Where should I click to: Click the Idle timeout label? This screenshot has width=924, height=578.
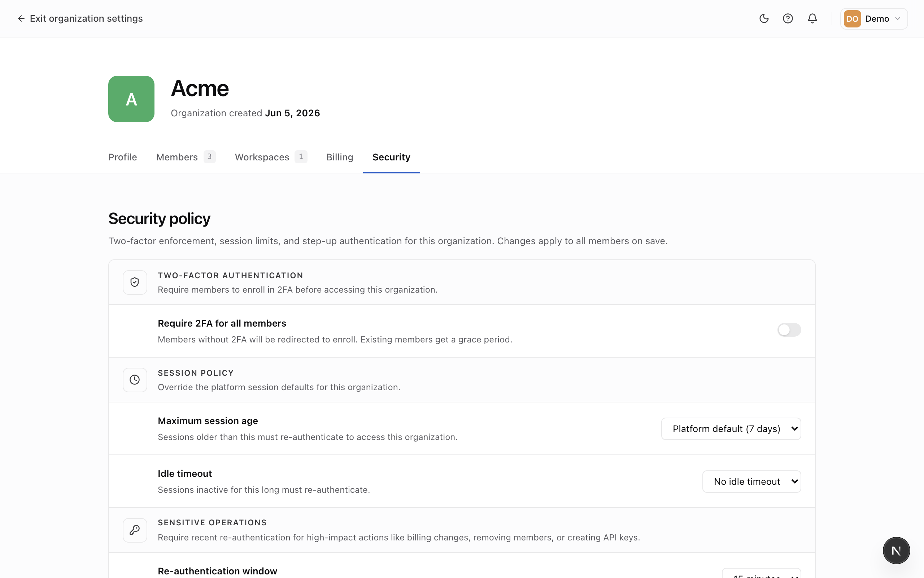[185, 474]
